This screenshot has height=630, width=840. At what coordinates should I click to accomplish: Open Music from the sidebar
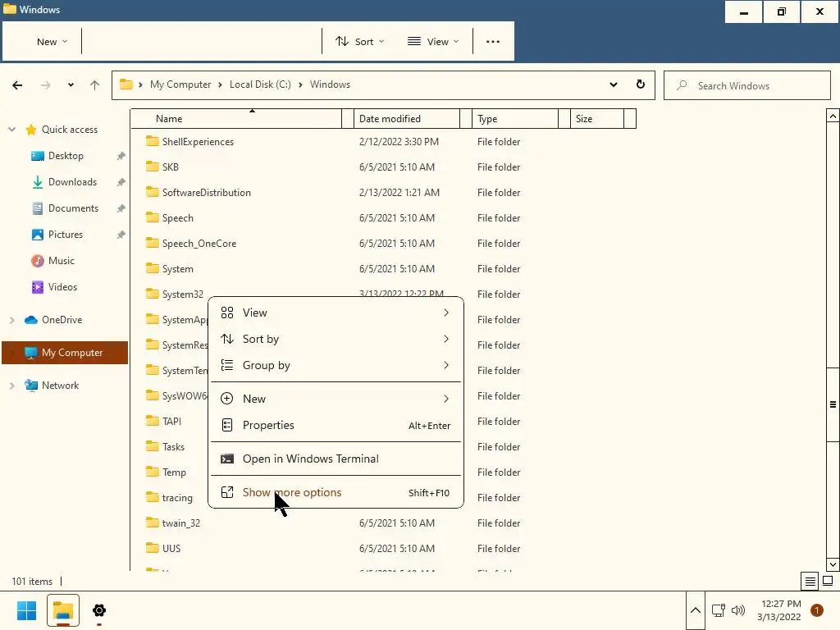pos(61,261)
